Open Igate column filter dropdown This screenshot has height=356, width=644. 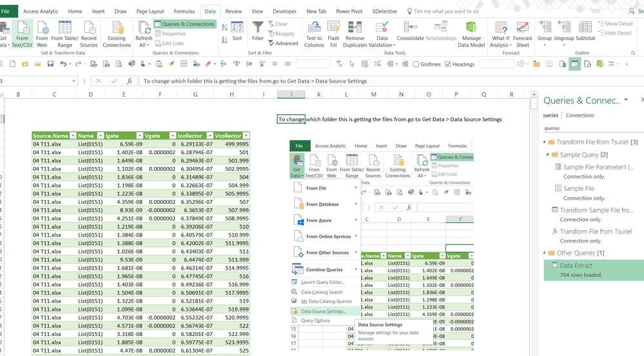coord(140,135)
